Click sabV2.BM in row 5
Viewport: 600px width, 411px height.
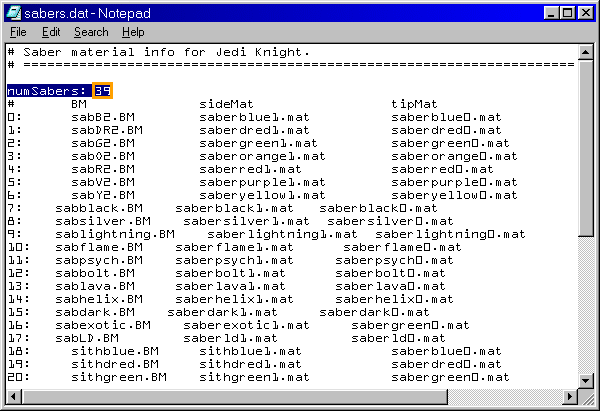[103, 182]
